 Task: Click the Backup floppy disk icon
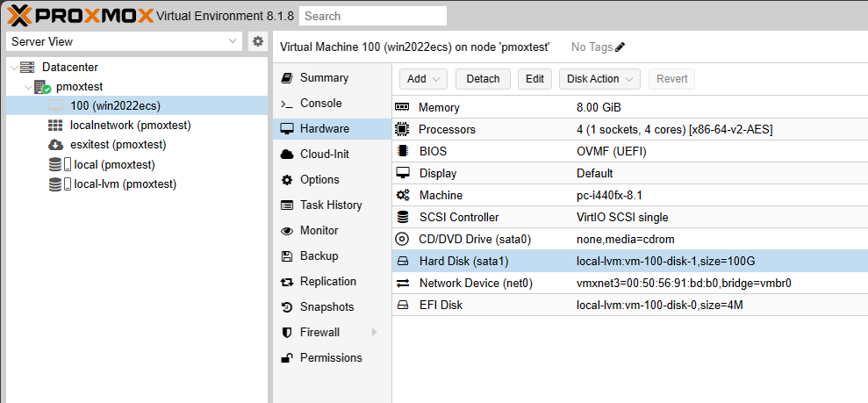(x=286, y=256)
